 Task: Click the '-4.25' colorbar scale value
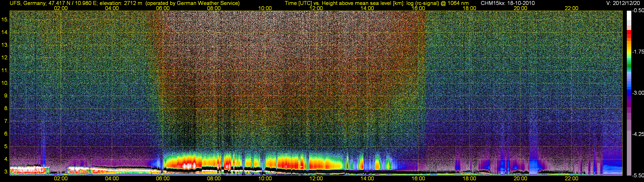pyautogui.click(x=638, y=134)
